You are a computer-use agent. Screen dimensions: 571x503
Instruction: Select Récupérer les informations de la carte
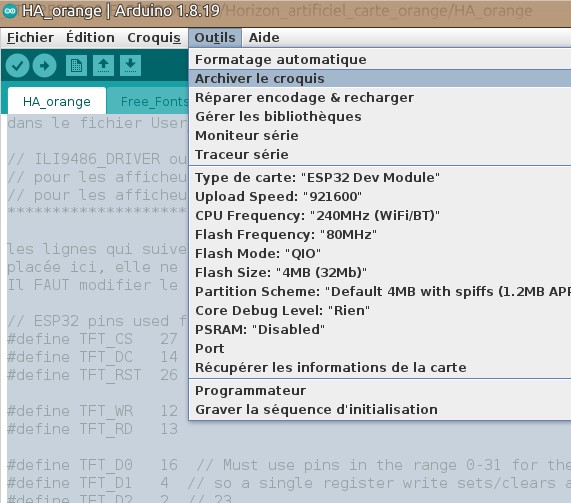point(380,367)
